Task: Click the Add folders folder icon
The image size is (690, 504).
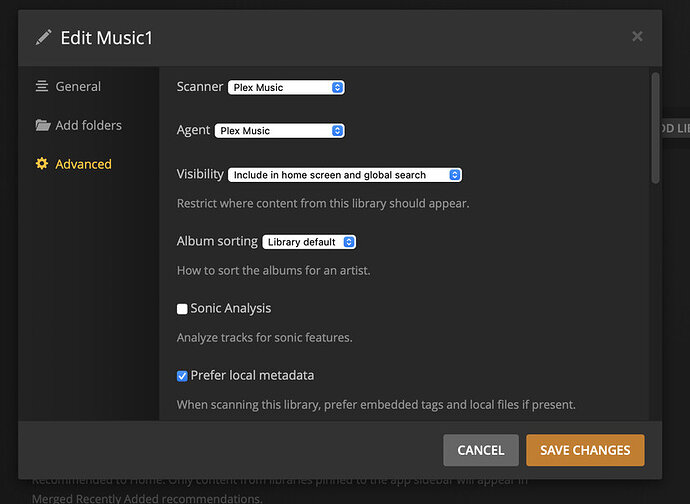Action: coord(42,126)
